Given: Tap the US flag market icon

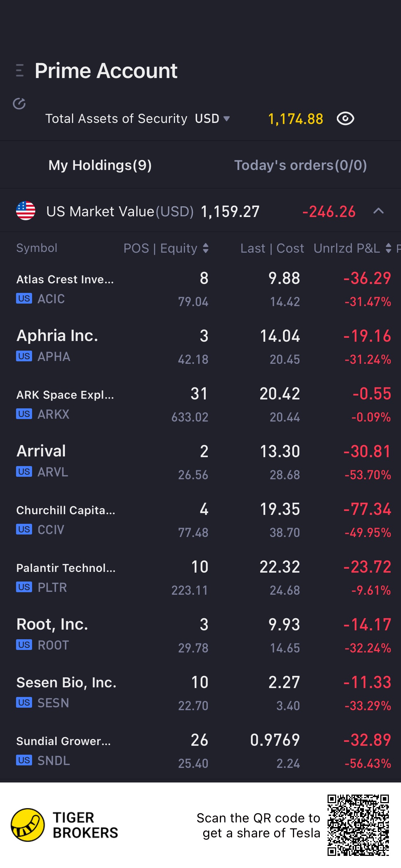Looking at the screenshot, I should 26,211.
